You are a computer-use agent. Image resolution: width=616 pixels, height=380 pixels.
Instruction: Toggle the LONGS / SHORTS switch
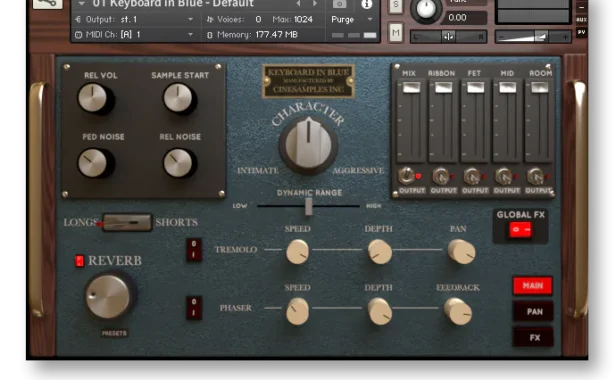click(126, 222)
